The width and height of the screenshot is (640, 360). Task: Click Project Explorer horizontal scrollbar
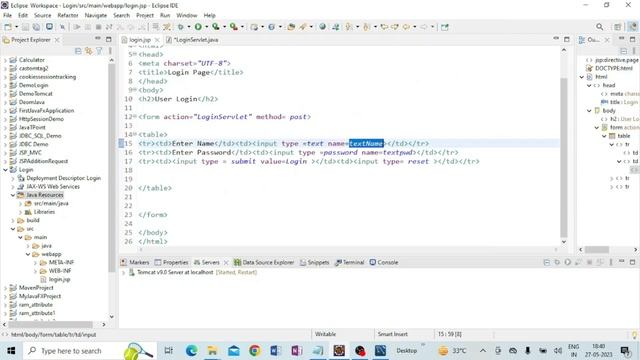(x=51, y=324)
